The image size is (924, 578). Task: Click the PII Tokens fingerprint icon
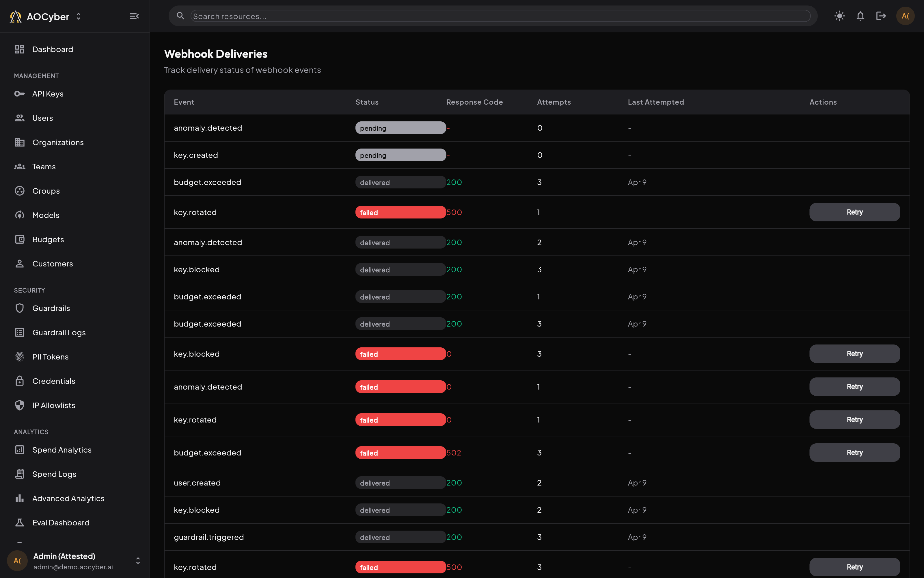coord(19,357)
